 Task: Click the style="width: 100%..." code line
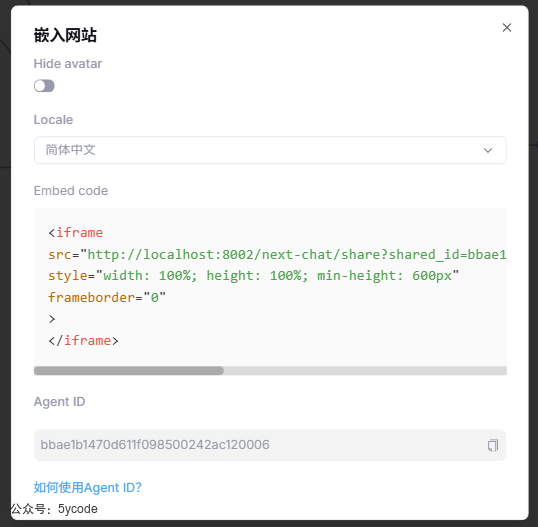click(x=254, y=276)
